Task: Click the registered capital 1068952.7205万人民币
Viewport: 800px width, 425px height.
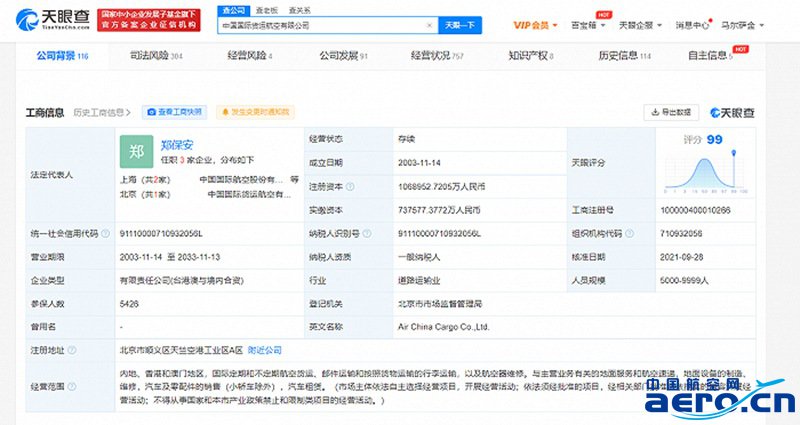Action: [x=442, y=187]
